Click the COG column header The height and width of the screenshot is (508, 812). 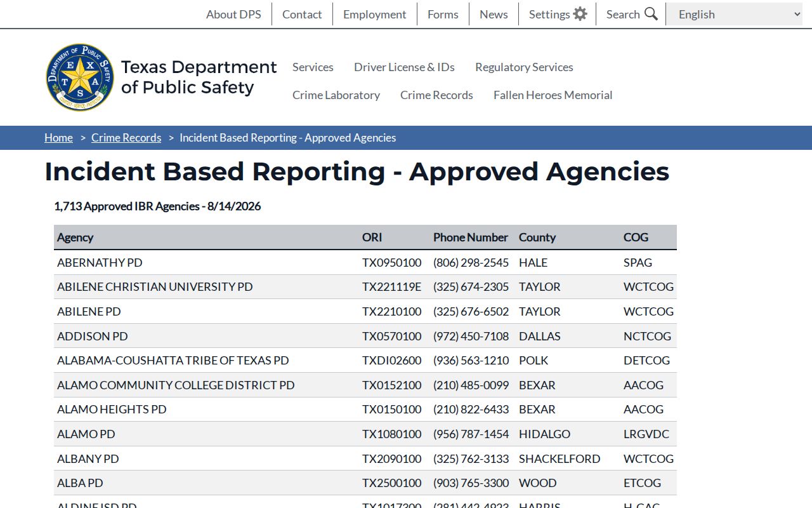pyautogui.click(x=636, y=237)
